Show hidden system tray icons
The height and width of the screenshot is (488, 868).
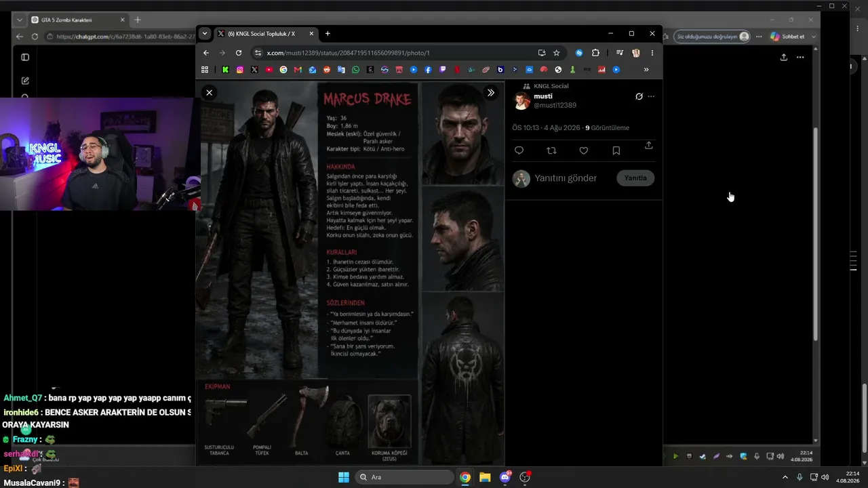point(785,477)
